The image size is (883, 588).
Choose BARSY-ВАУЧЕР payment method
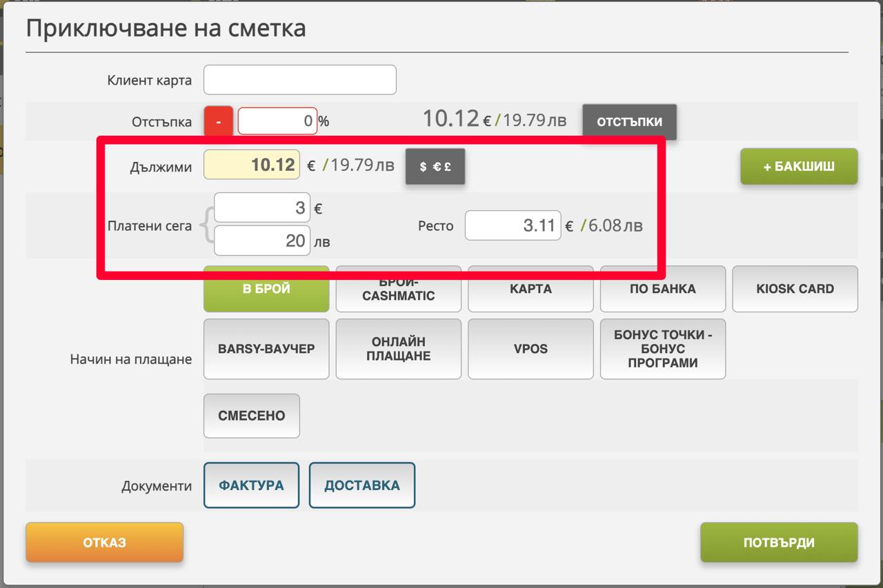pyautogui.click(x=266, y=349)
